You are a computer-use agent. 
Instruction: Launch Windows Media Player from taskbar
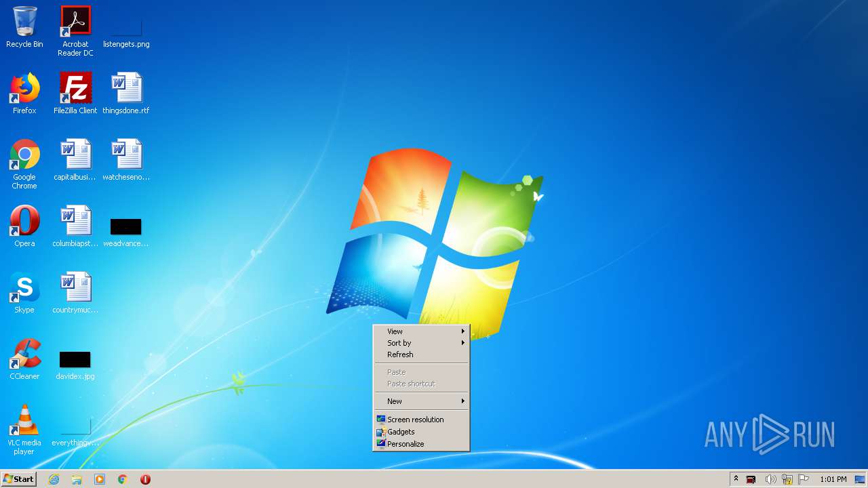click(100, 479)
